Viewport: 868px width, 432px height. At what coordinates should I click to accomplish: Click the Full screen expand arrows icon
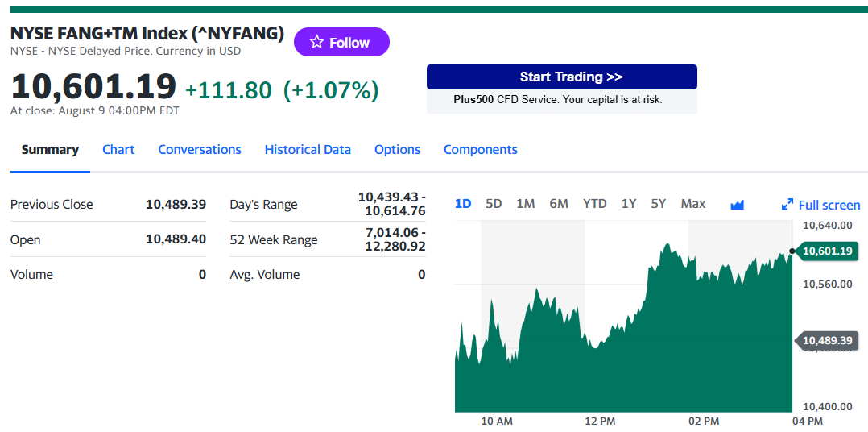pos(787,205)
